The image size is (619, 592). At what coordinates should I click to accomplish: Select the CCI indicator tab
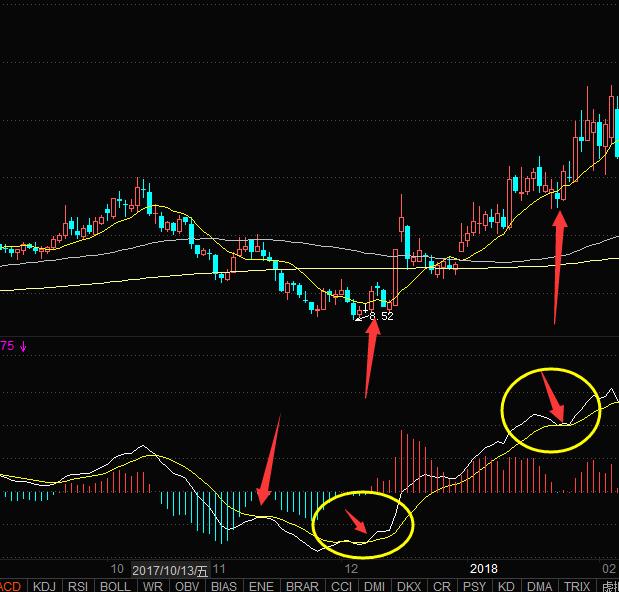coord(341,586)
